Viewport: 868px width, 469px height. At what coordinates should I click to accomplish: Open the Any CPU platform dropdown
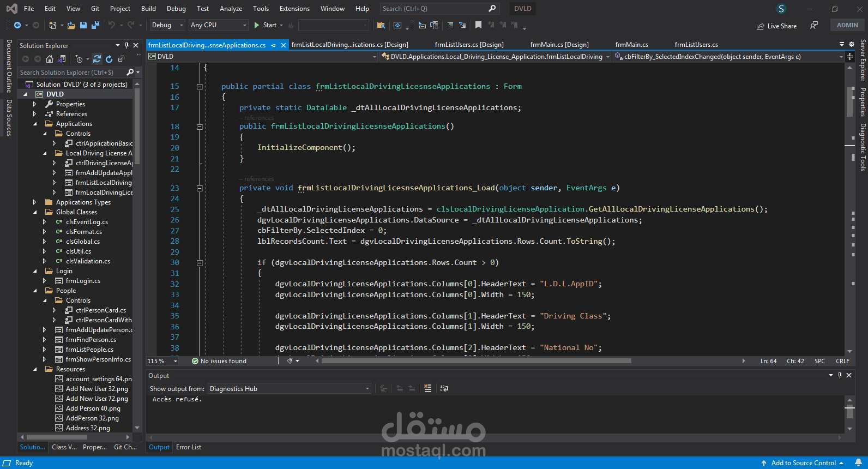[219, 25]
